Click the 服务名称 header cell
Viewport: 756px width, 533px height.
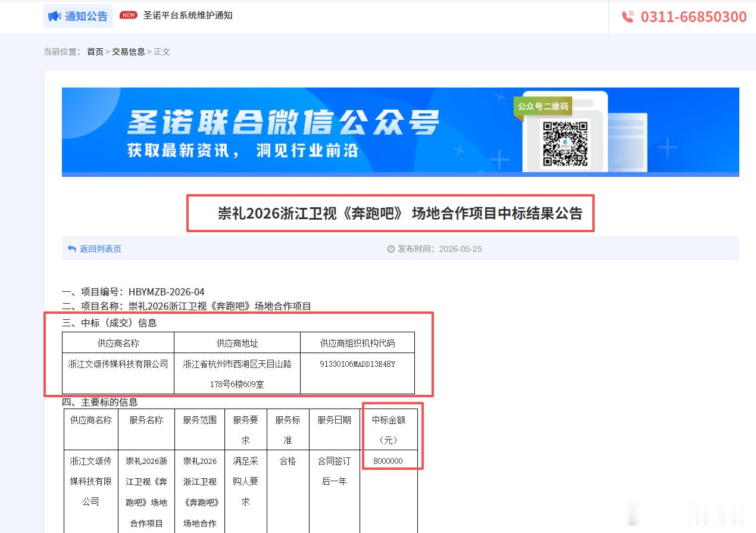(146, 429)
